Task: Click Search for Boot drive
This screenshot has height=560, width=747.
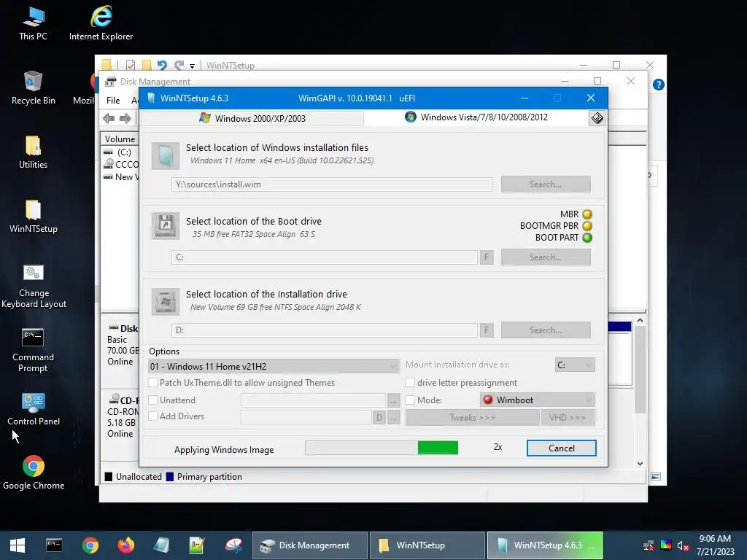Action: [546, 257]
